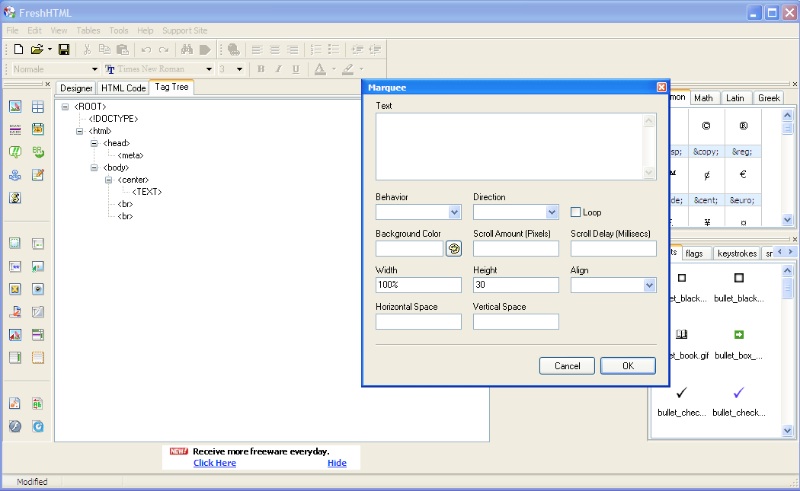Collapse the <body> tree node
Screen dimensions: 800x491
[x=94, y=167]
